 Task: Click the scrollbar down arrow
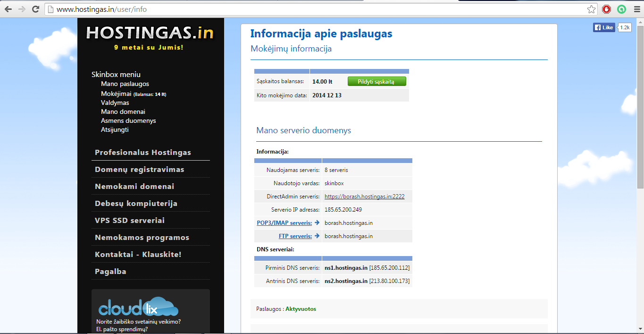coord(640,330)
